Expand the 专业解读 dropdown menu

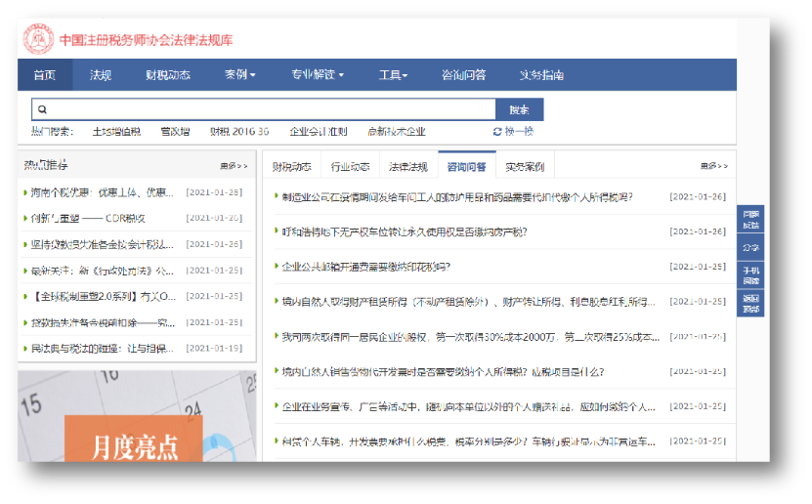318,75
